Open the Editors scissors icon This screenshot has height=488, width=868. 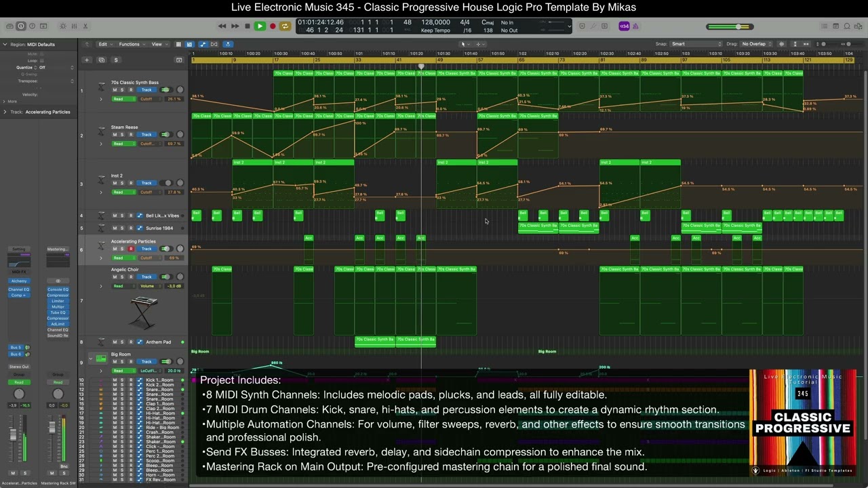coord(85,26)
